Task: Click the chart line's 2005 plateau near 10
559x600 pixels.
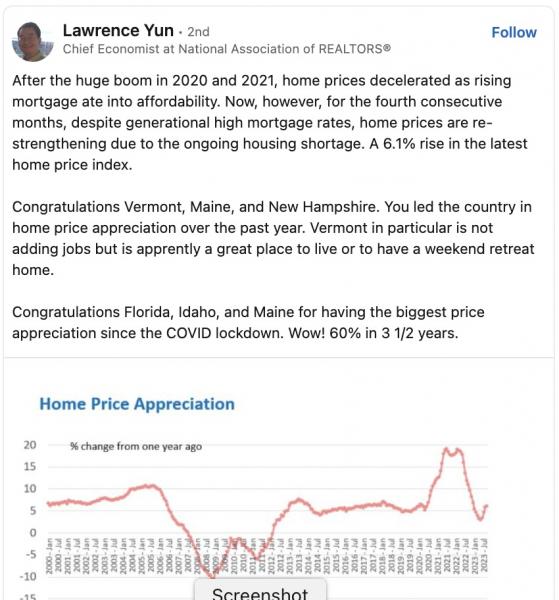Action: (145, 487)
